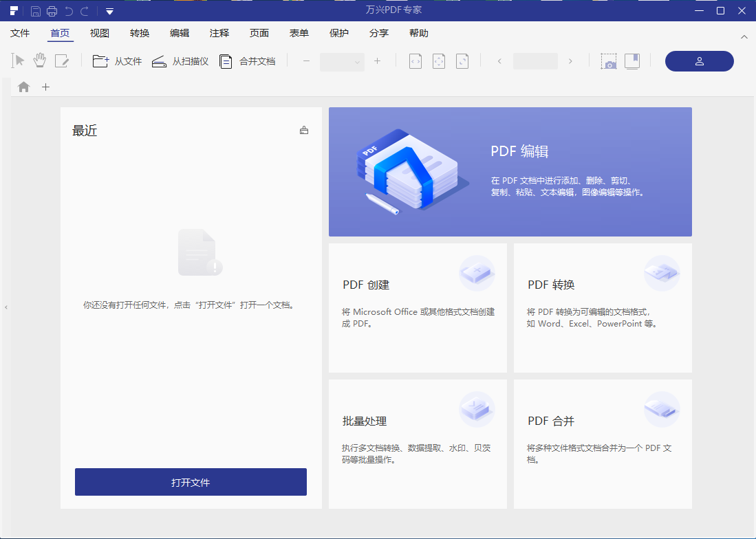Screen dimensions: 756x539
Task: Toggle the pin on recent files list
Action: pos(303,130)
